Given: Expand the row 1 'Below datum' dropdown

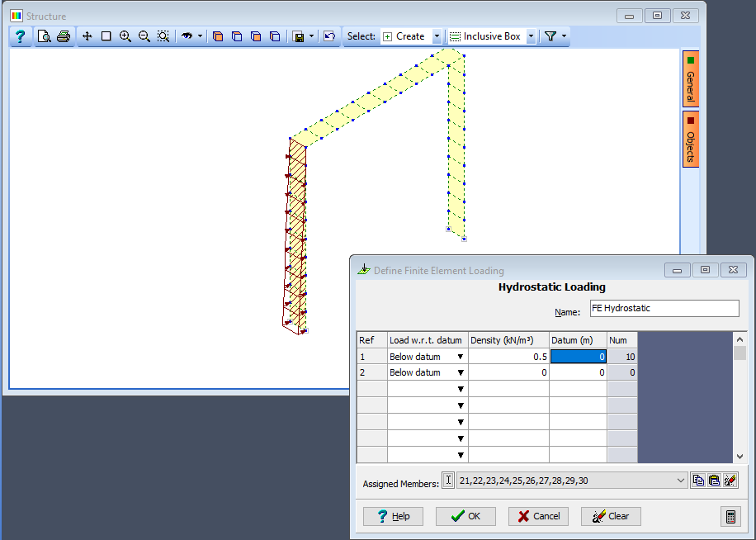Looking at the screenshot, I should pos(461,357).
